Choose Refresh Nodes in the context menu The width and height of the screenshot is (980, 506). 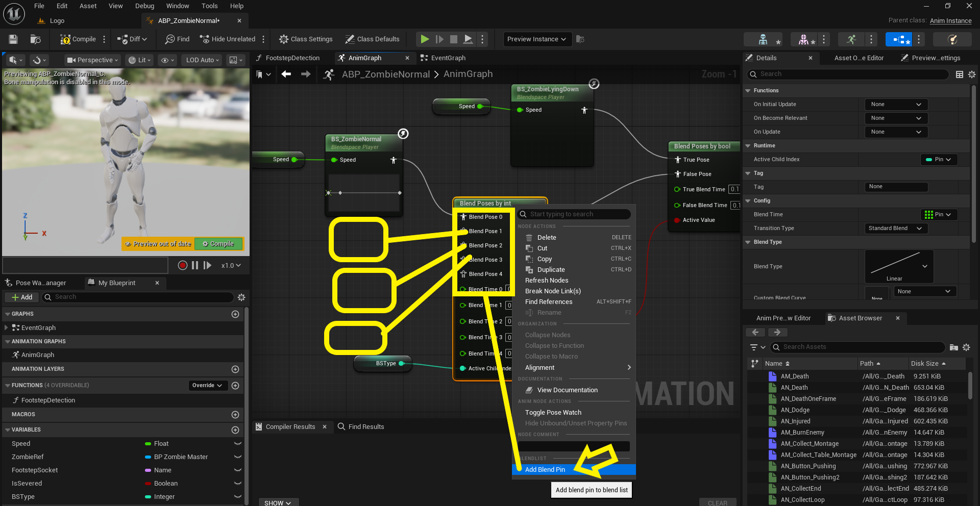pyautogui.click(x=574, y=281)
